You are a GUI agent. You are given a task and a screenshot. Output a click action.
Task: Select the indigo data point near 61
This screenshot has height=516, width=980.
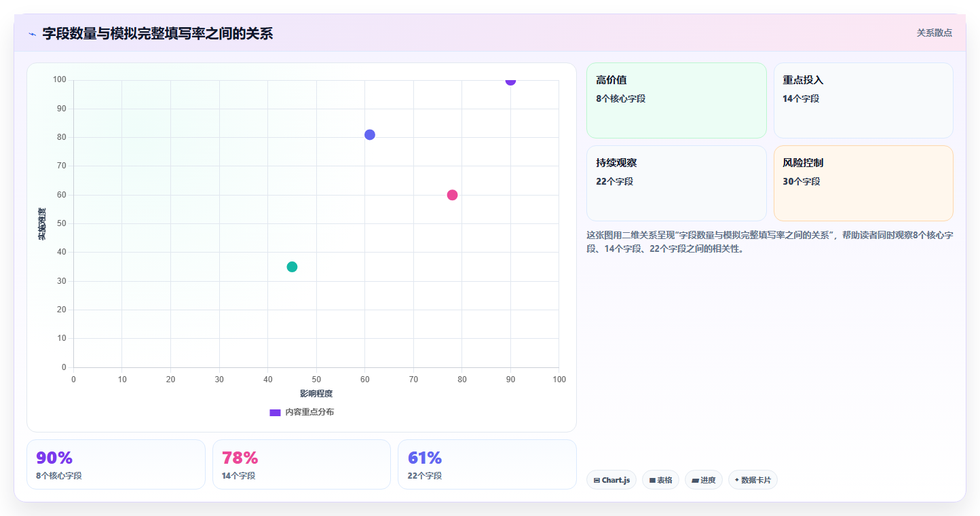[370, 134]
